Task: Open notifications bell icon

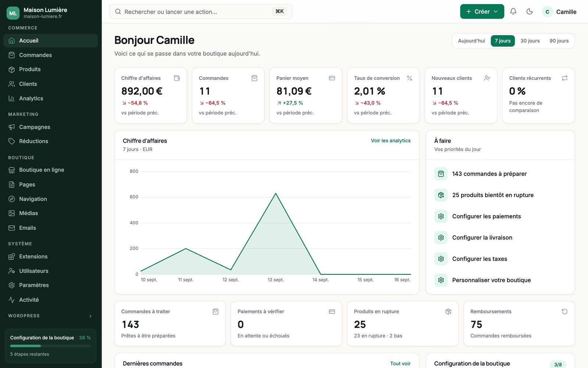Action: click(513, 11)
